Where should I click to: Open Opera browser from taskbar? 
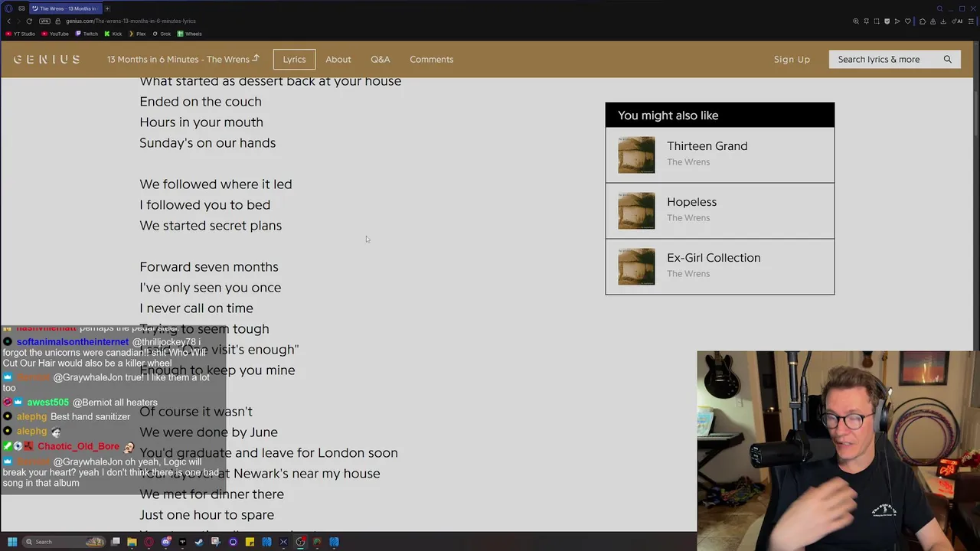149,542
